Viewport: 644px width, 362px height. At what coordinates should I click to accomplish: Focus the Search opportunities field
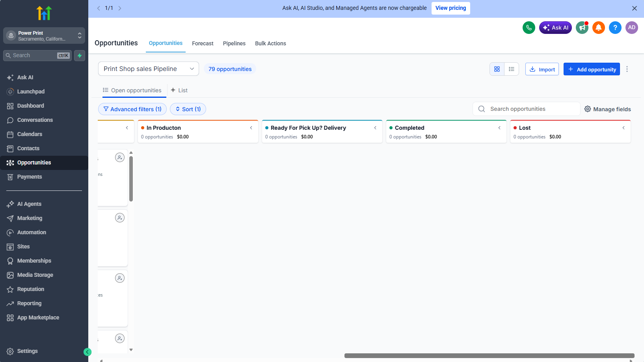(526, 109)
